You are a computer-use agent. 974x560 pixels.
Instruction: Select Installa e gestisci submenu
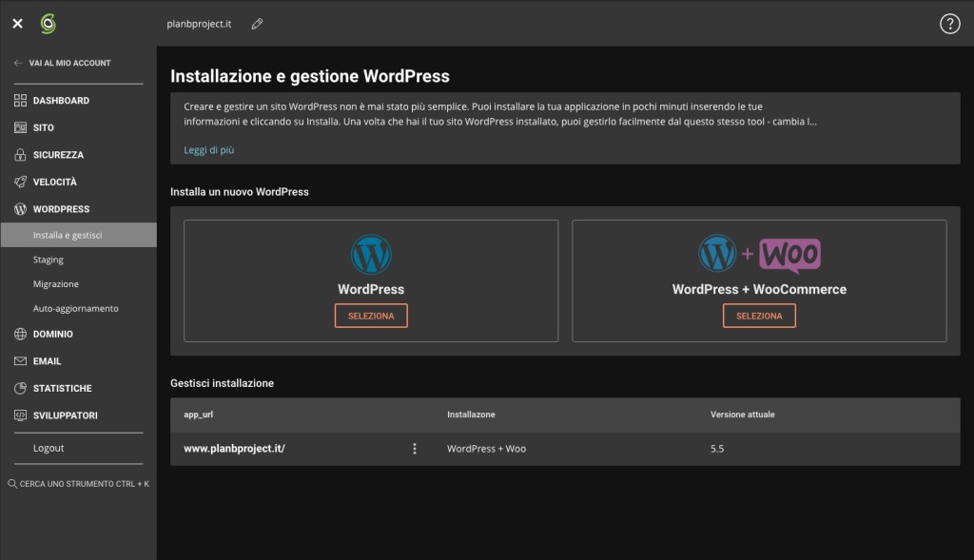pos(78,235)
